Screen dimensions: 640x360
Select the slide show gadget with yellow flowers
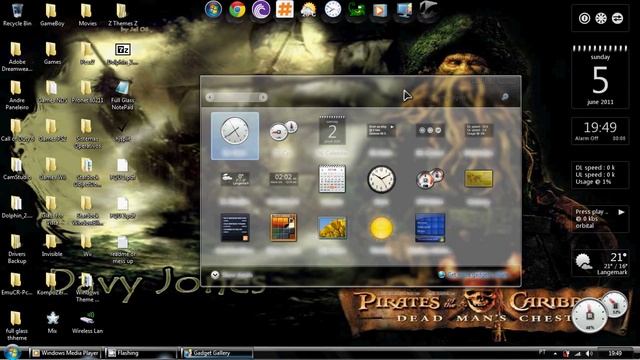332,228
